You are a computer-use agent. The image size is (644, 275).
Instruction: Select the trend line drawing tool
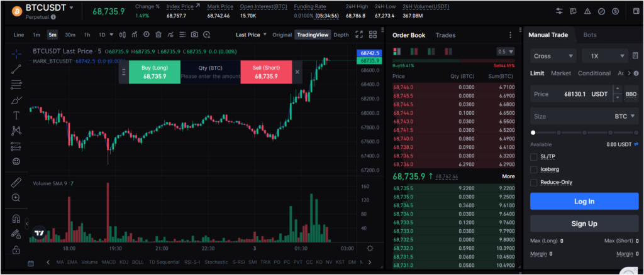pos(16,69)
